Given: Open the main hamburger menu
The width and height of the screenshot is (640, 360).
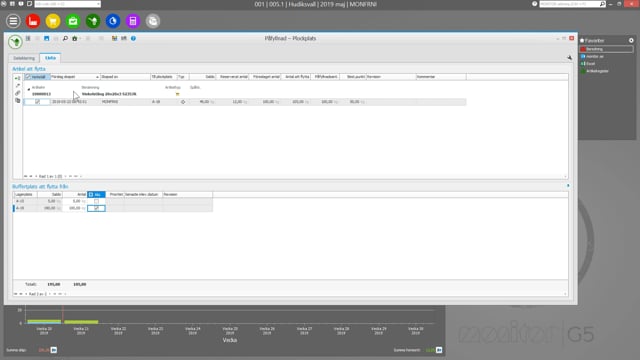Looking at the screenshot, I should (x=13, y=21).
